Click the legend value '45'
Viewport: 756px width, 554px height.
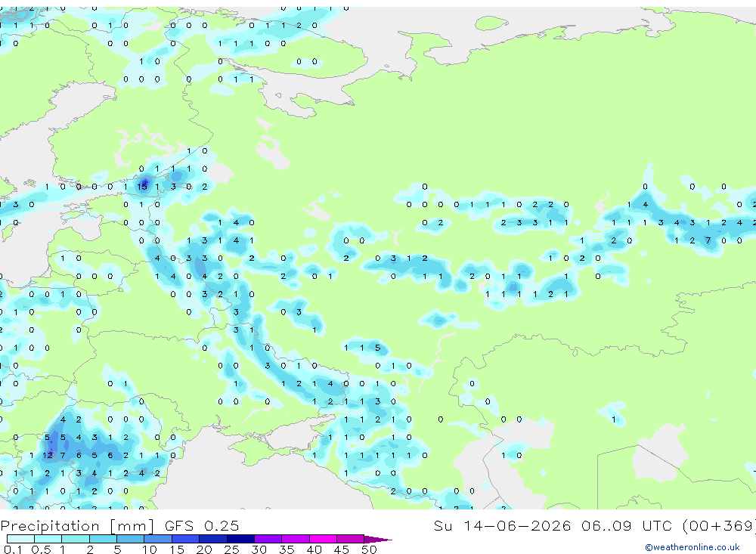point(342,549)
